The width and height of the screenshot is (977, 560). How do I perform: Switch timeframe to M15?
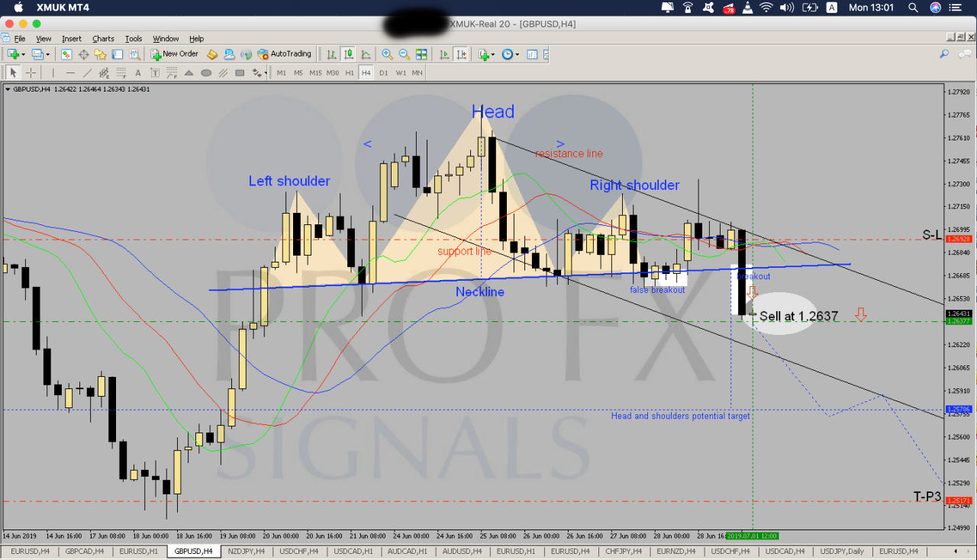pos(315,72)
